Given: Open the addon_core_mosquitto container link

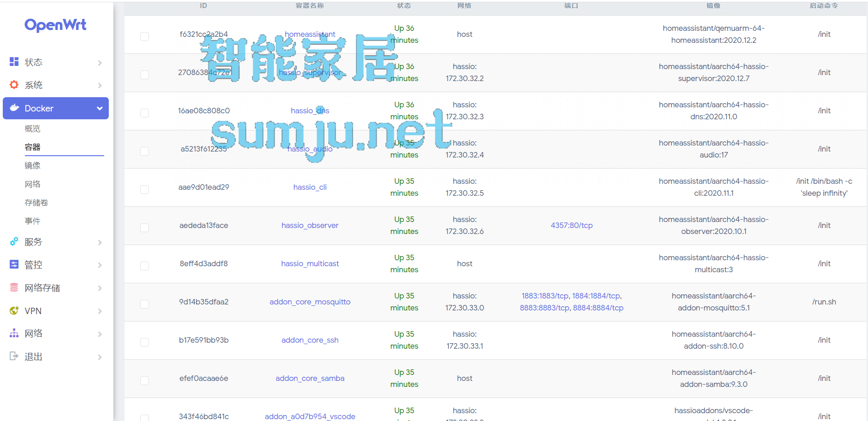Looking at the screenshot, I should (x=310, y=302).
